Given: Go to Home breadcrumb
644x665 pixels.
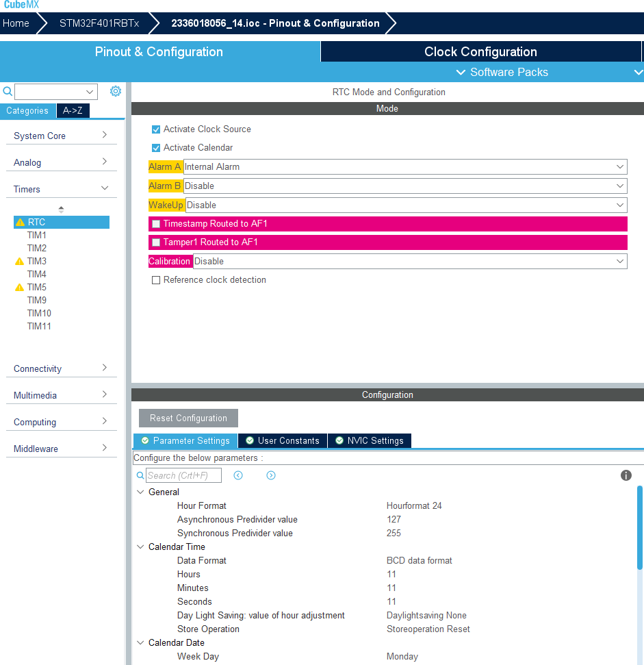Looking at the screenshot, I should [16, 23].
